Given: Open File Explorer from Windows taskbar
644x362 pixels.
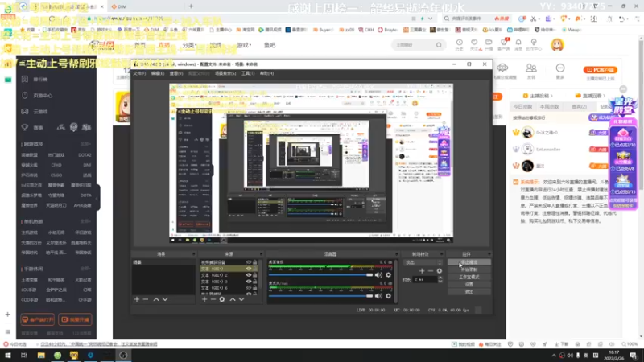Looking at the screenshot, I should click(41, 356).
